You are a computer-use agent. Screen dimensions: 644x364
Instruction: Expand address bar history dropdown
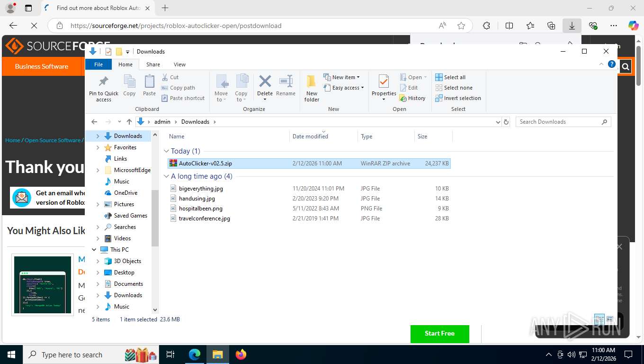pos(498,122)
